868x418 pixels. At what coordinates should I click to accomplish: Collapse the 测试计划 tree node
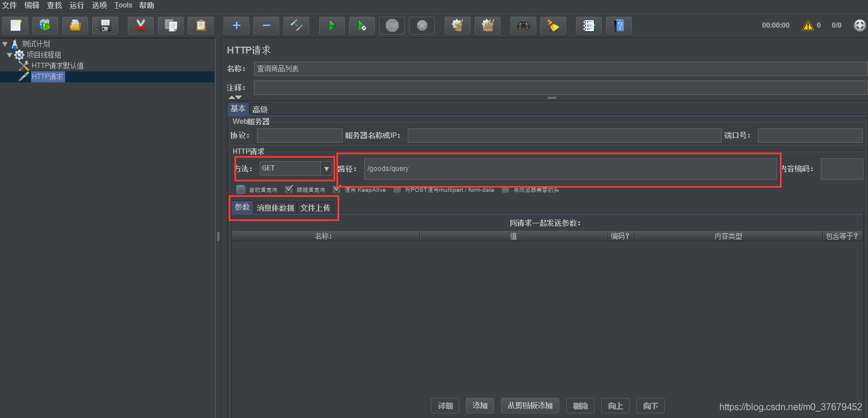[5, 44]
